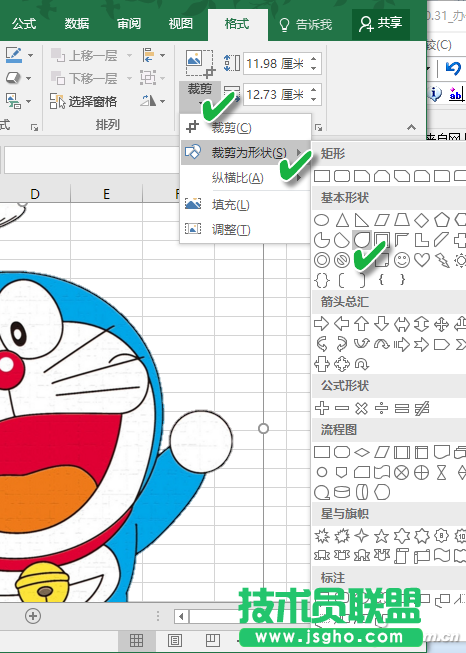466x653 pixels.
Task: Collapse the ribbon with the chevron
Action: [411, 127]
